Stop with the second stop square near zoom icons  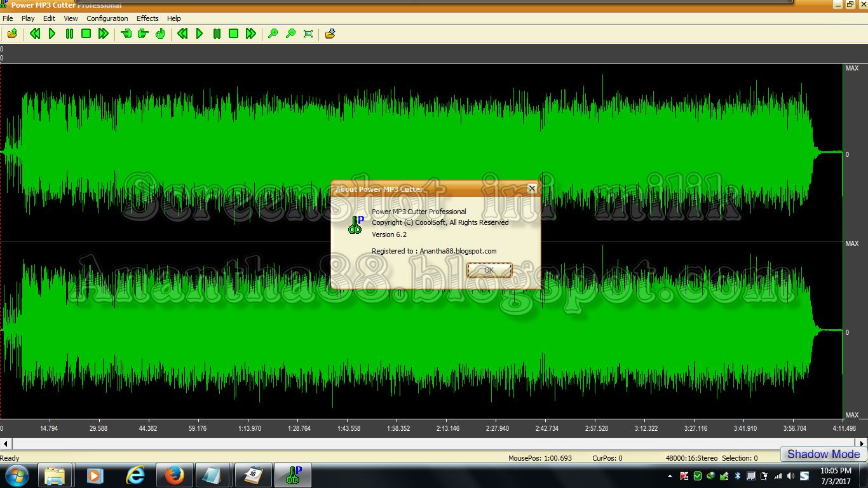point(234,34)
